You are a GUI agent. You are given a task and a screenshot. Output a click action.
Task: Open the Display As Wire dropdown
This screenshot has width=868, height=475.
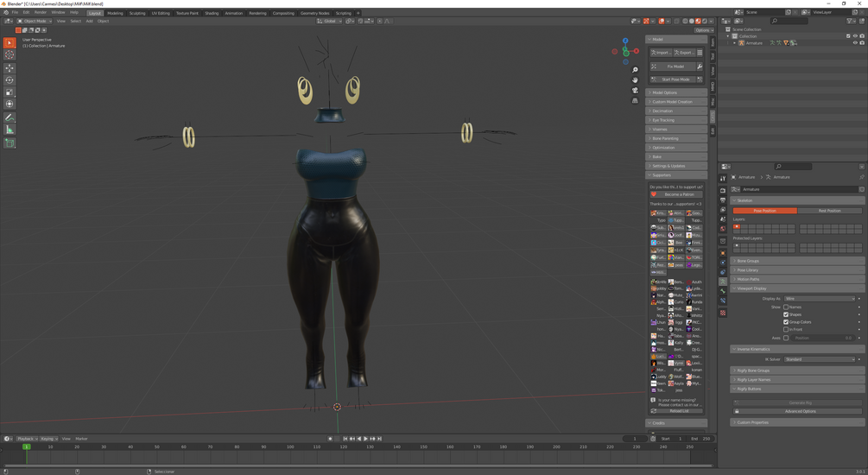(820, 299)
